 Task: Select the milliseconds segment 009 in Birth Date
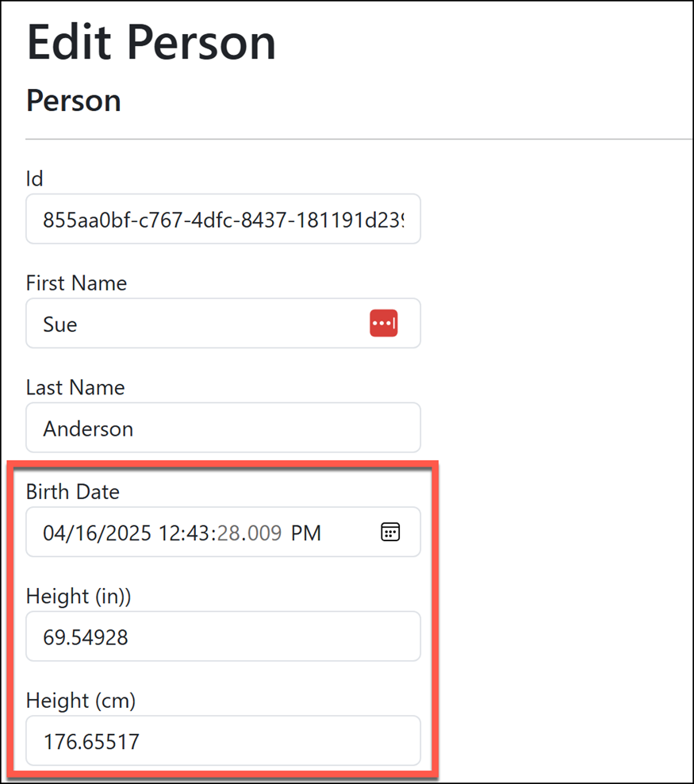coord(264,533)
